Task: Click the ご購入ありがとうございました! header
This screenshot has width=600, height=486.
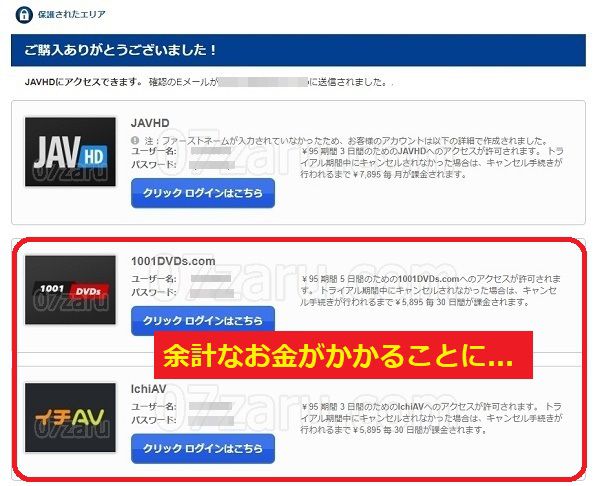Action: pos(298,50)
